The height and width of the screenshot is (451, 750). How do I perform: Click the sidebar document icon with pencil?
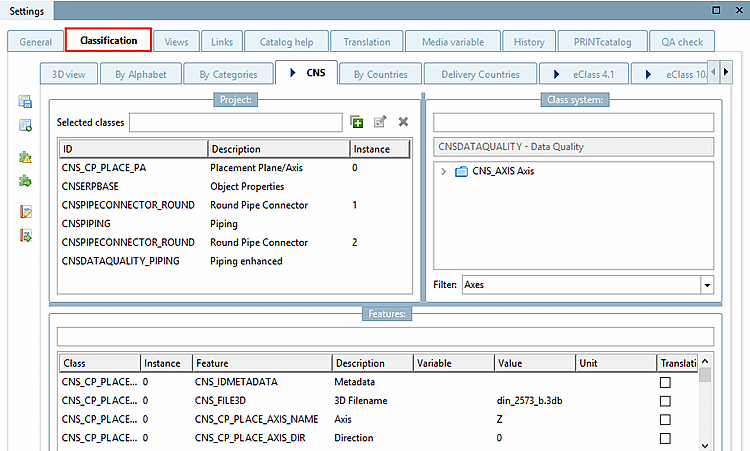tap(26, 212)
